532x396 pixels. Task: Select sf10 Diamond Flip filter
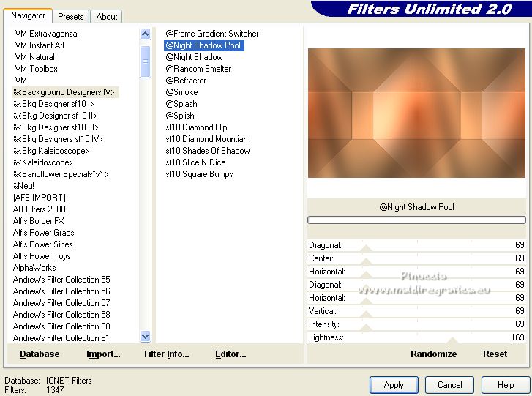(196, 127)
